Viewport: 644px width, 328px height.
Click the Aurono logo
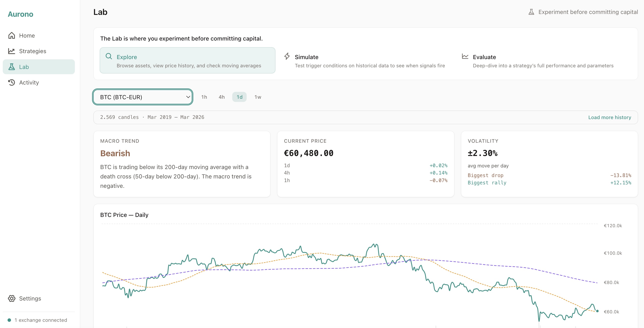[21, 14]
